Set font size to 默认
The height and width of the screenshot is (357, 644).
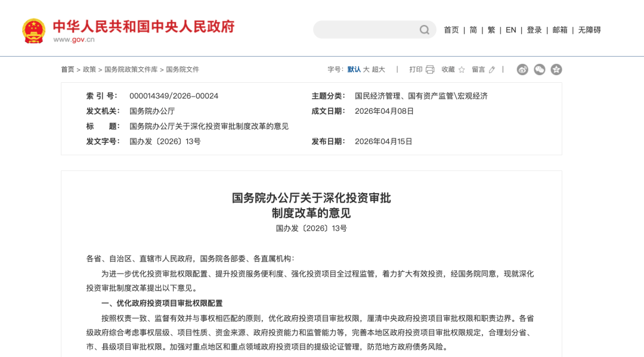(x=354, y=70)
